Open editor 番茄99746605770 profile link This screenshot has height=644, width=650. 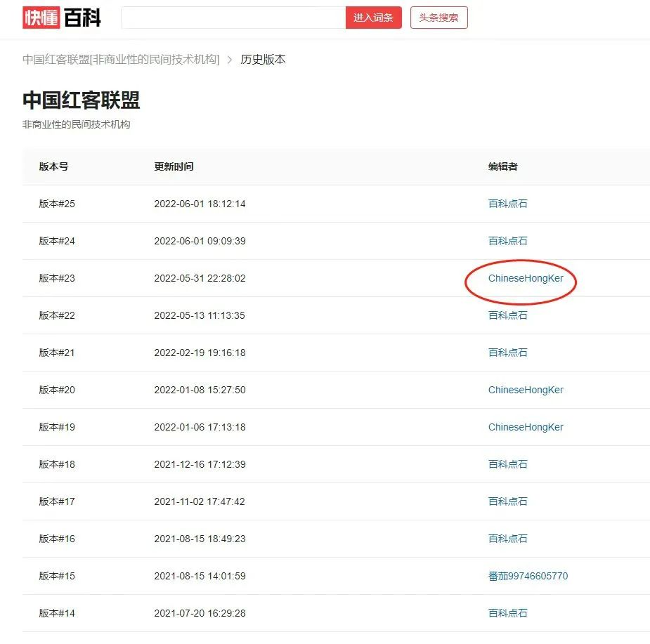[x=528, y=576]
